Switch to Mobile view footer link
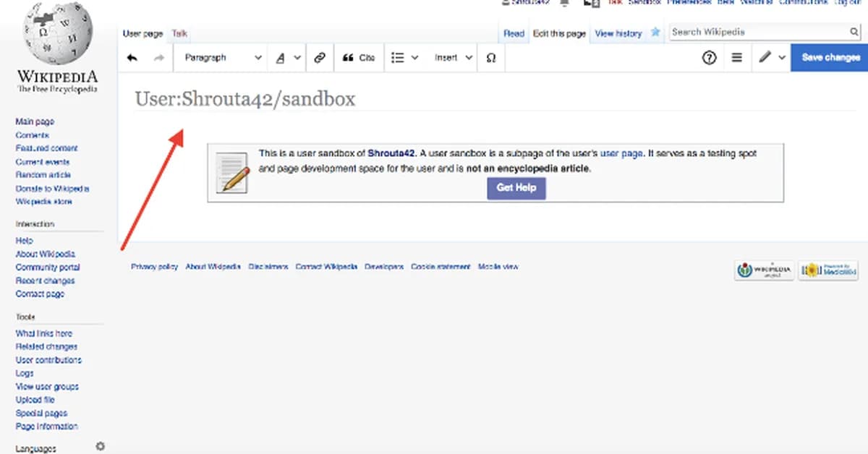The width and height of the screenshot is (868, 454). [x=498, y=267]
